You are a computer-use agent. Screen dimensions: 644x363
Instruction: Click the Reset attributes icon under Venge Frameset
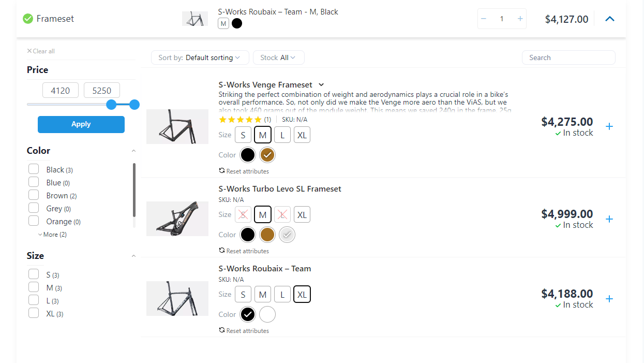pyautogui.click(x=222, y=171)
